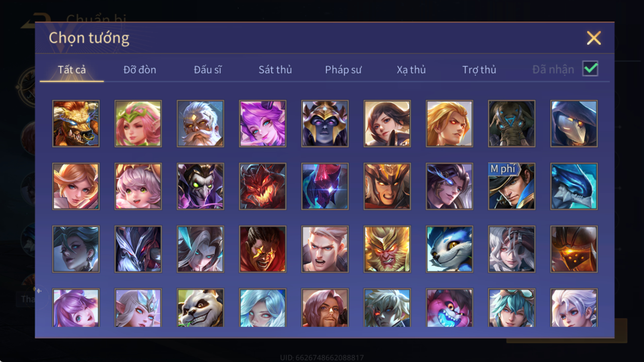The width and height of the screenshot is (644, 362).
Task: Open the Trợ thủ tab
Action: (479, 70)
